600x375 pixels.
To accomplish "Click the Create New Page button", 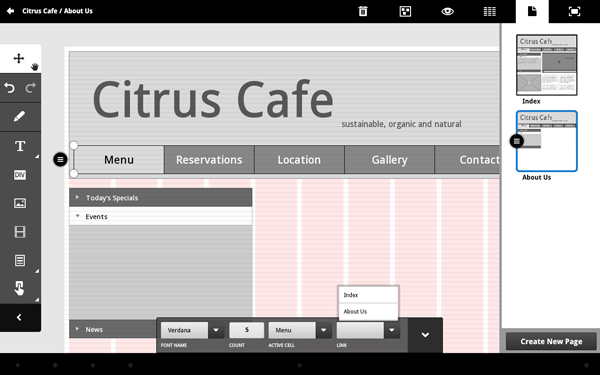I will click(x=551, y=341).
